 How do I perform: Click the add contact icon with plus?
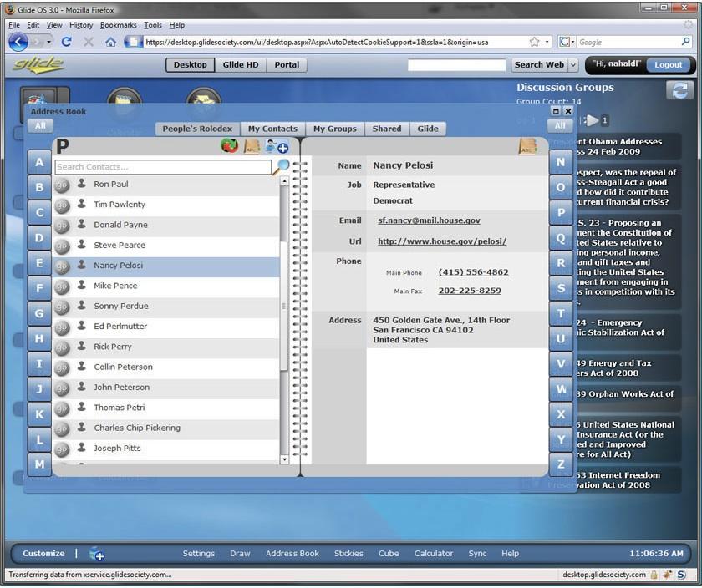coord(277,146)
